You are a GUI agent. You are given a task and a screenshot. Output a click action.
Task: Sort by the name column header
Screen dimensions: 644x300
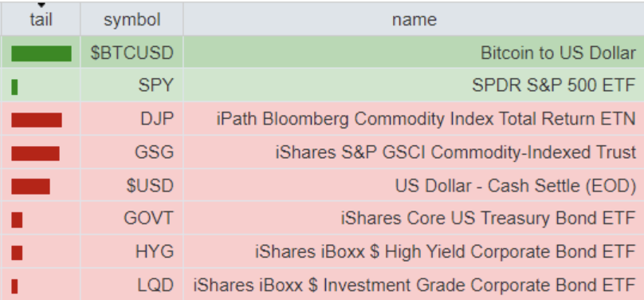point(414,19)
